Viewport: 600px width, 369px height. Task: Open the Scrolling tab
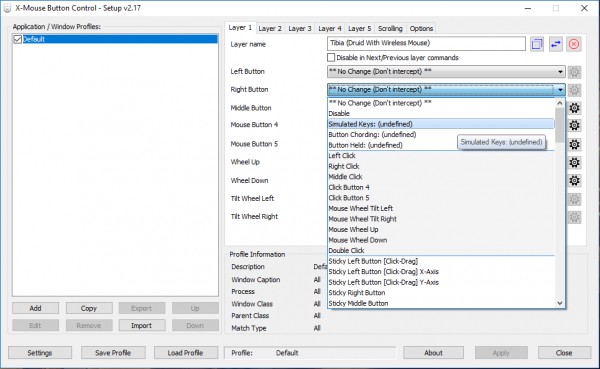390,28
